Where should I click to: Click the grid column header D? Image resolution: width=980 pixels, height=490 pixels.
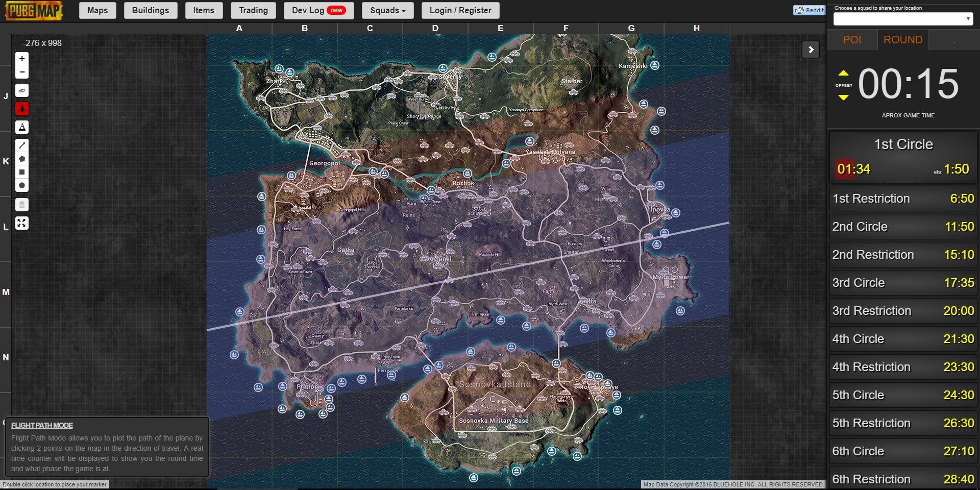pos(435,28)
